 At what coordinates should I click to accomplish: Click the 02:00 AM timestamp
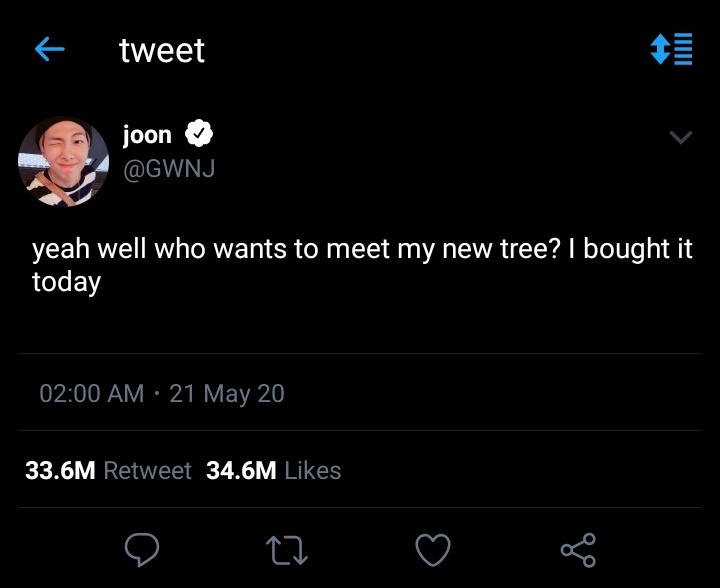92,393
